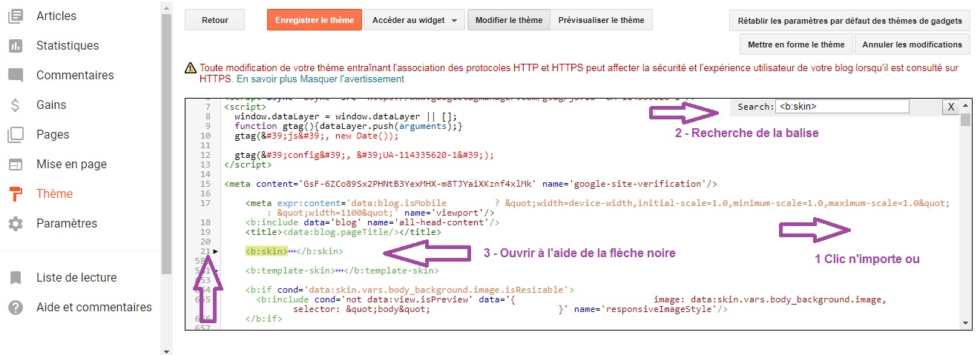
Task: Go to Statistiques section
Action: coord(68,45)
